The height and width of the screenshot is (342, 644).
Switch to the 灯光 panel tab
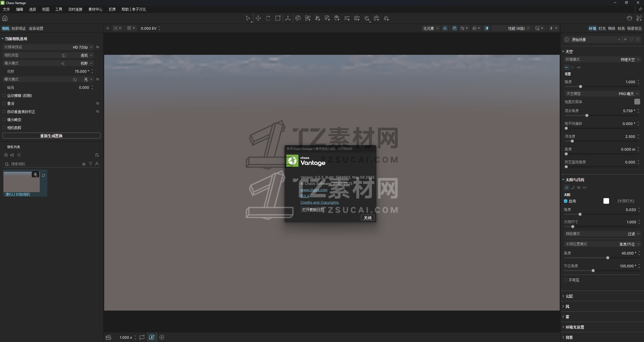point(602,28)
